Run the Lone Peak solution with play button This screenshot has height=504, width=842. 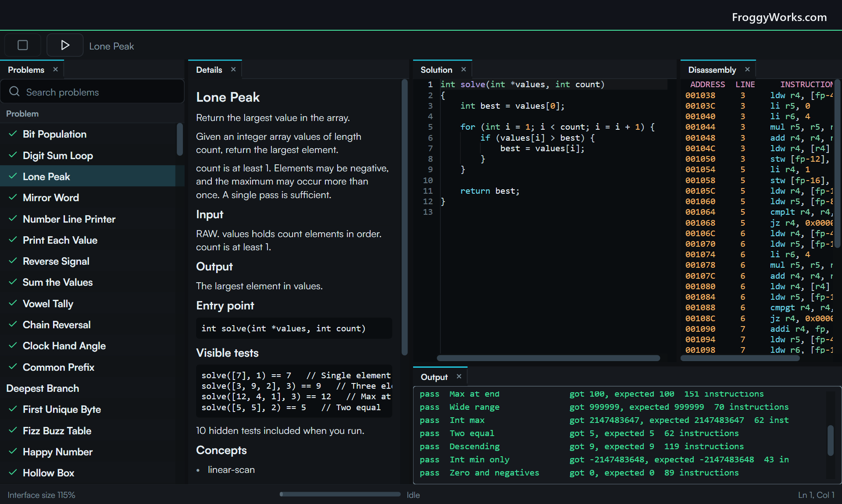(65, 45)
